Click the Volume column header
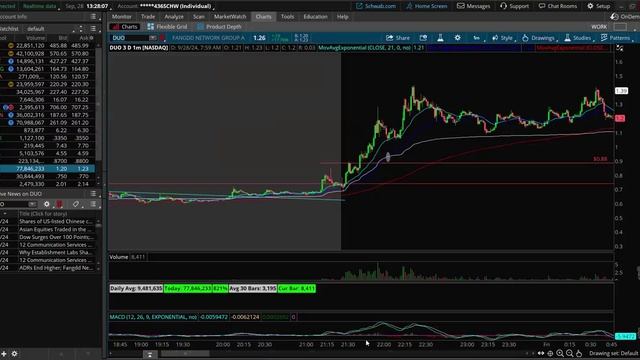 click(35, 38)
